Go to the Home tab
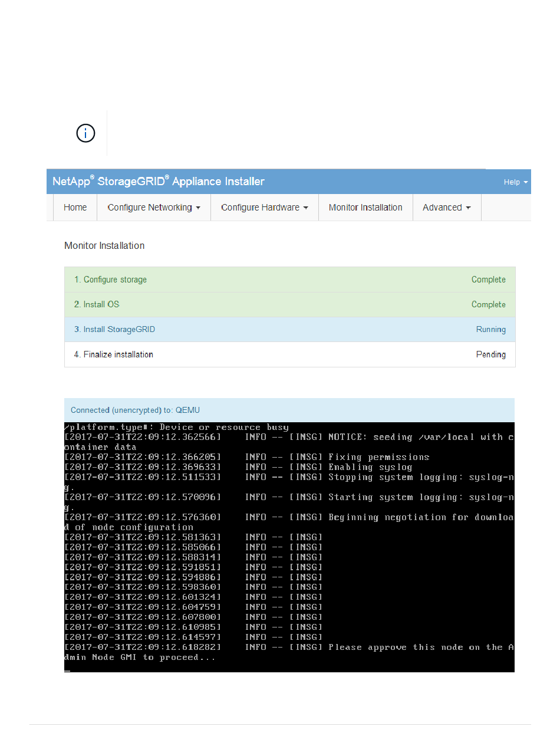 point(75,208)
